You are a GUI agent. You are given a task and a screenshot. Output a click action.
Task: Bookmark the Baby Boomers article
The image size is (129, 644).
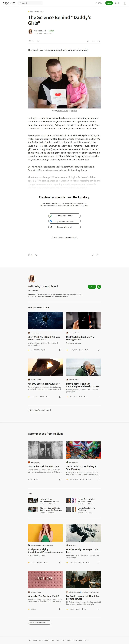pyautogui.click(x=98, y=397)
